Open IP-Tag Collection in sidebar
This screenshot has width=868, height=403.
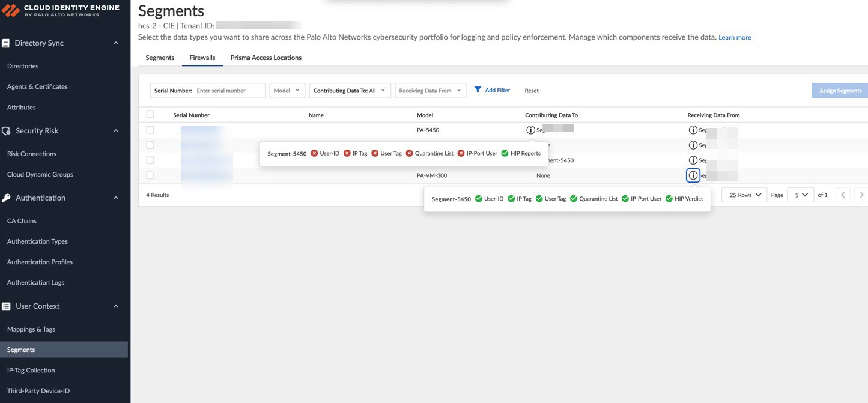[x=31, y=370]
